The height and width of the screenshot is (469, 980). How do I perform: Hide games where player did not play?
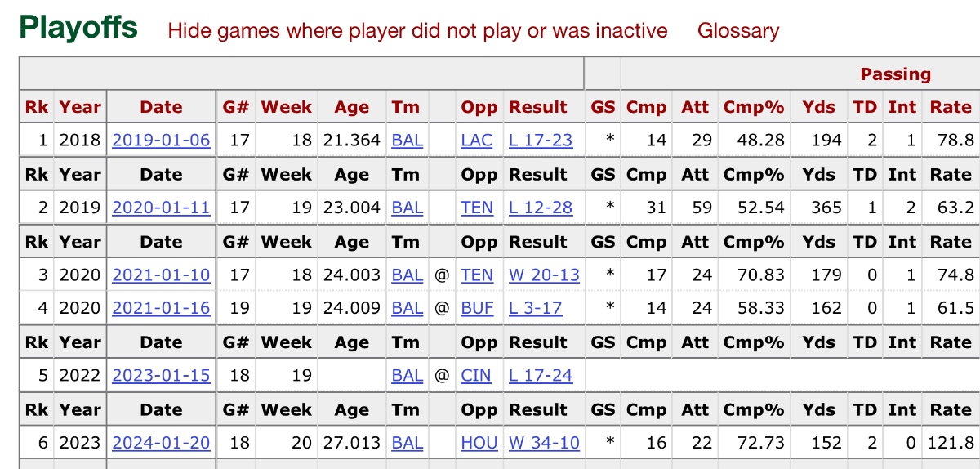click(417, 31)
